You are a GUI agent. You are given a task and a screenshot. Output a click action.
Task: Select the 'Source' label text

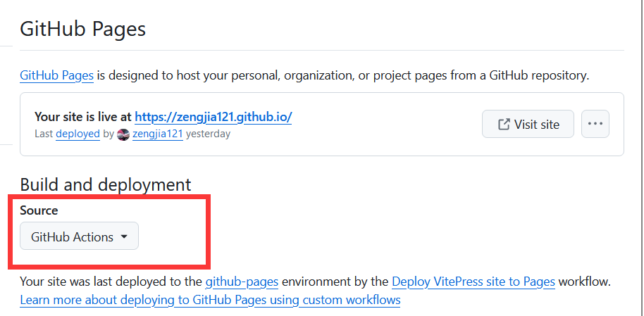[39, 210]
